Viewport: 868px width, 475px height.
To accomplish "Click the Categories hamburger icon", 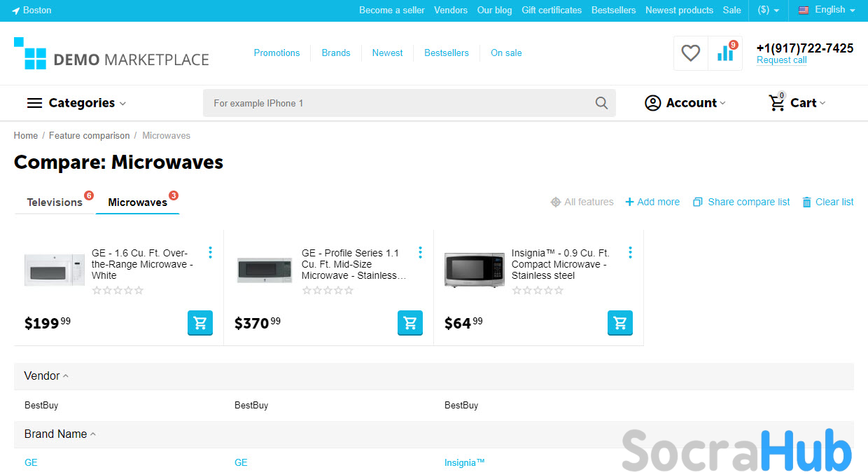I will coord(34,103).
